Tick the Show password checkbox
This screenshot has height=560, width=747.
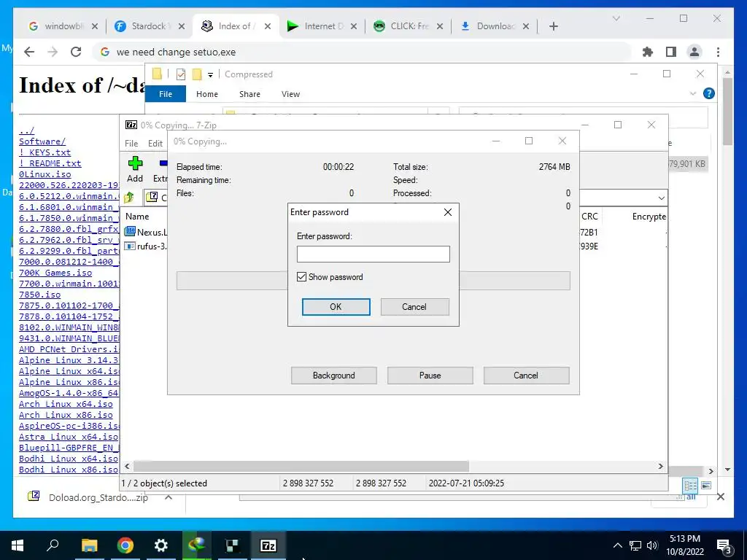coord(301,276)
